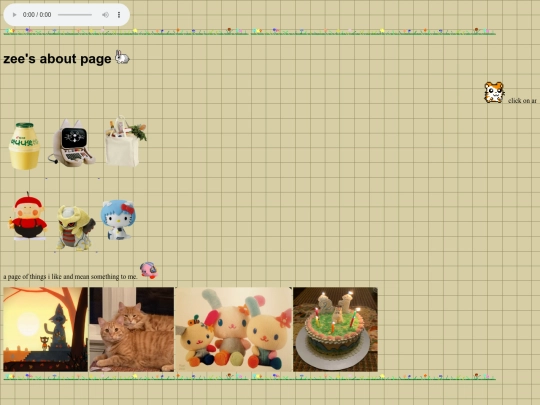Open the birthday cake photo
This screenshot has height=405, width=540.
pos(335,329)
